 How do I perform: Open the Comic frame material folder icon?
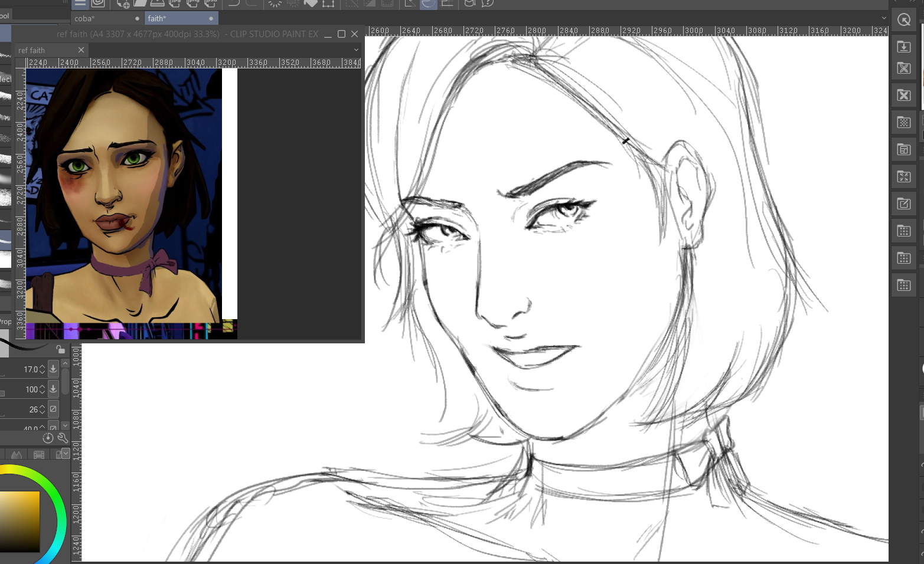pos(903,150)
